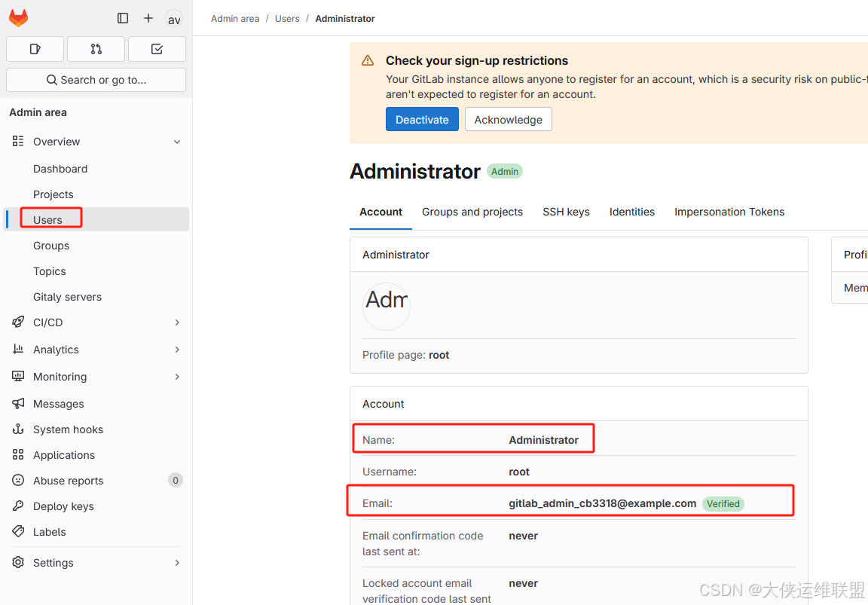Image resolution: width=868 pixels, height=605 pixels.
Task: Click the System hooks anchor icon
Action: pyautogui.click(x=18, y=429)
